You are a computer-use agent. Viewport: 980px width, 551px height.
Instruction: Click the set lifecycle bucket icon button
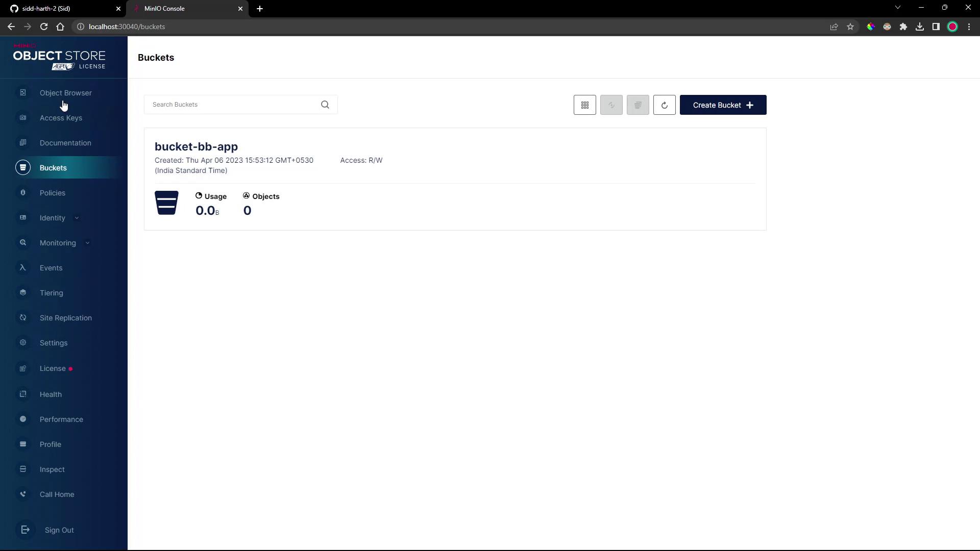point(638,105)
